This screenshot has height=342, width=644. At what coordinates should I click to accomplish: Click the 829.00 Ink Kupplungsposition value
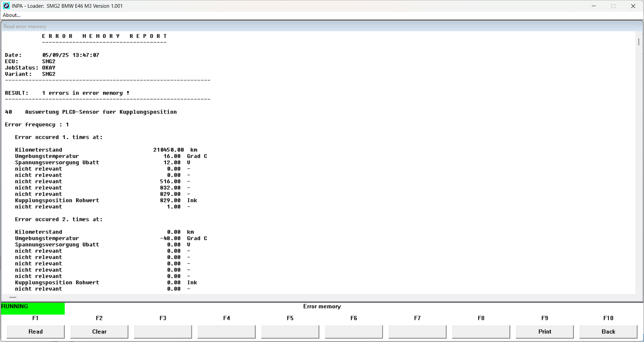(x=179, y=200)
